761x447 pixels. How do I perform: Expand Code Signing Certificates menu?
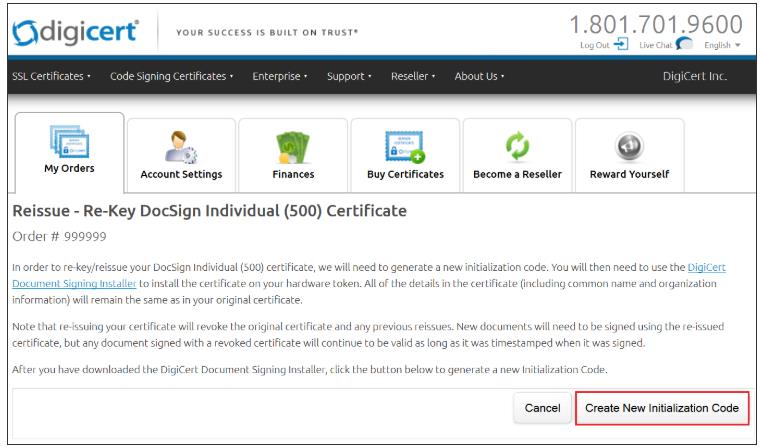click(172, 76)
